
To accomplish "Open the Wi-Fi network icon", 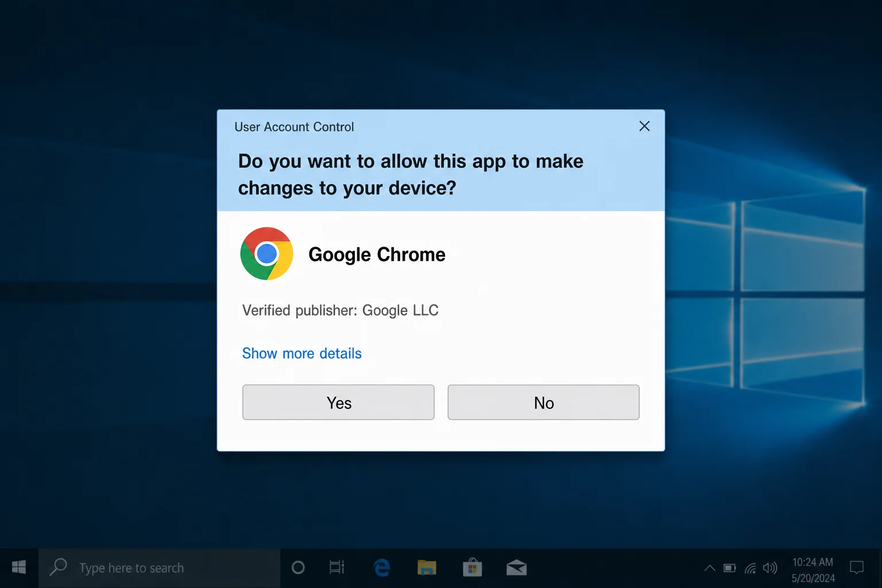I will click(750, 568).
